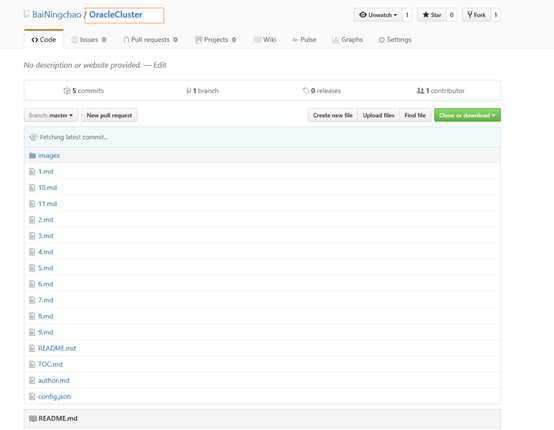Open the file 11.md
Image resolution: width=554 pixels, height=430 pixels.
47,204
